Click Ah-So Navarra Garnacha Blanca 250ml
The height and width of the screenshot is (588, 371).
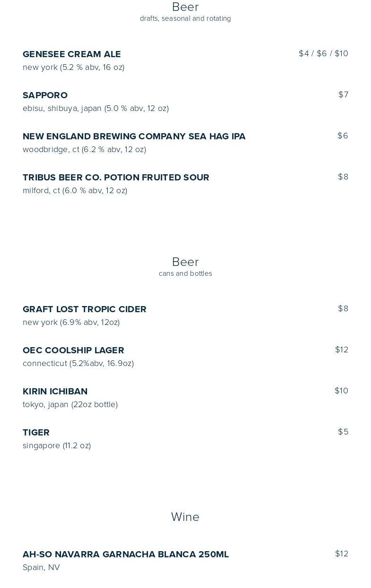tap(126, 554)
